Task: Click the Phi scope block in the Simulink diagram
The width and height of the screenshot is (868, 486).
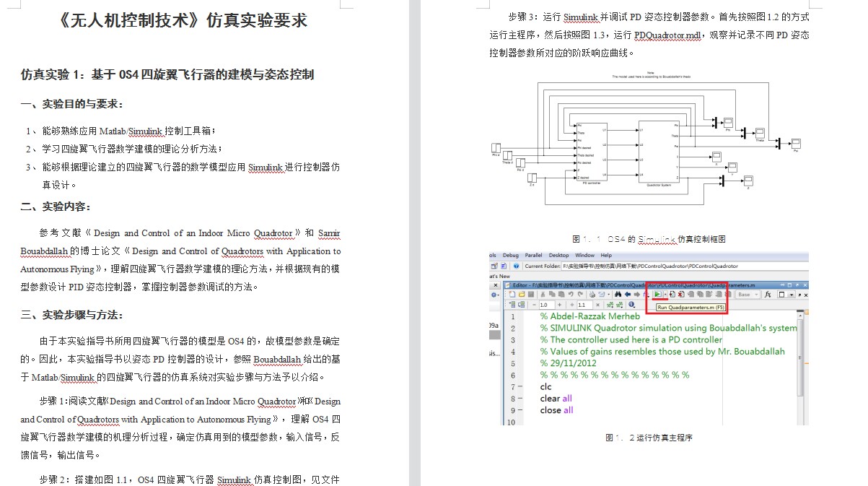Action: 728,121
